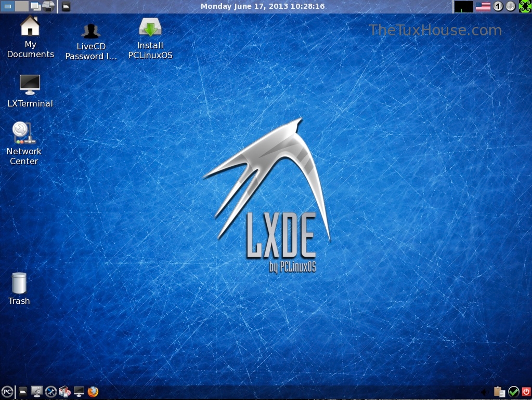Click the green network tray icon

[x=525, y=6]
